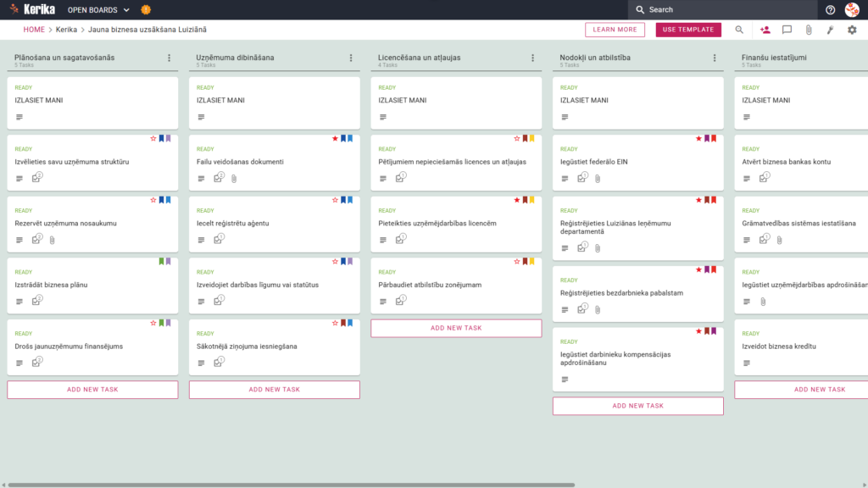Viewport: 868px width, 488px height.
Task: Click the horizontal scrollbar thumb
Action: pyautogui.click(x=292, y=485)
